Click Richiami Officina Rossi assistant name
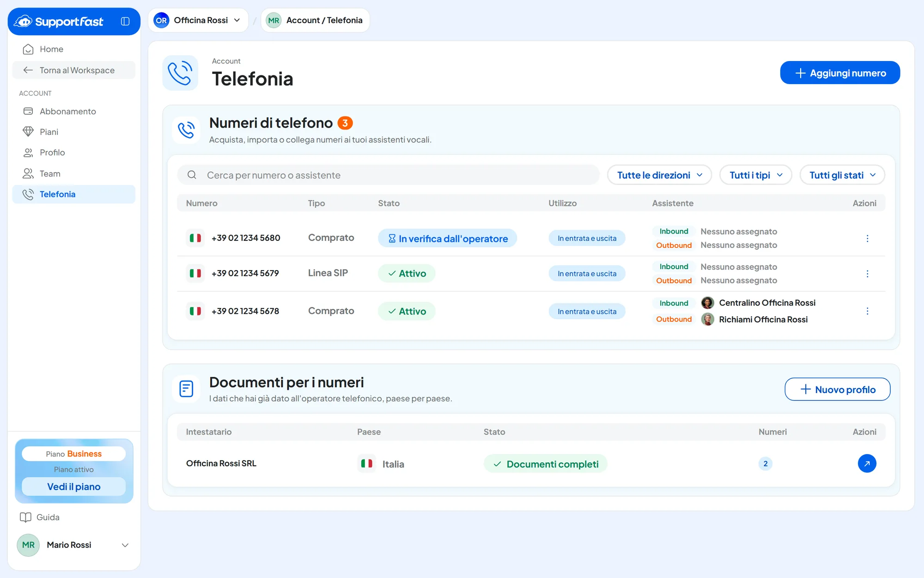The width and height of the screenshot is (924, 578). tap(763, 319)
